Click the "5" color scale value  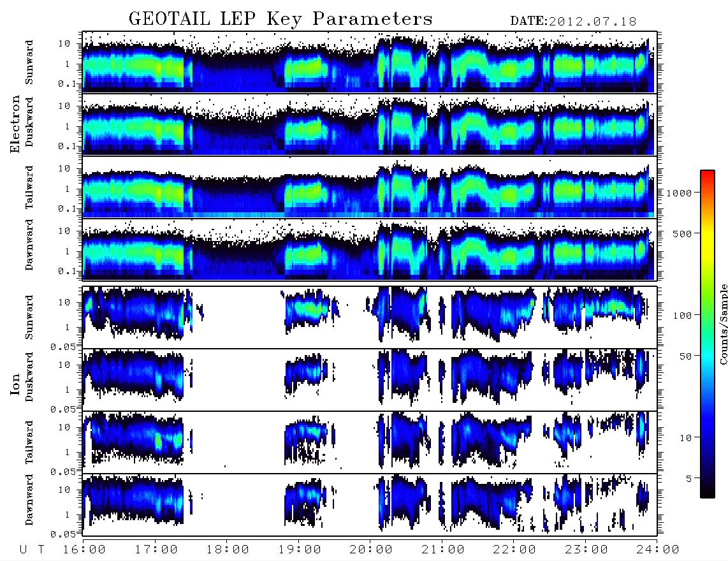coord(688,479)
